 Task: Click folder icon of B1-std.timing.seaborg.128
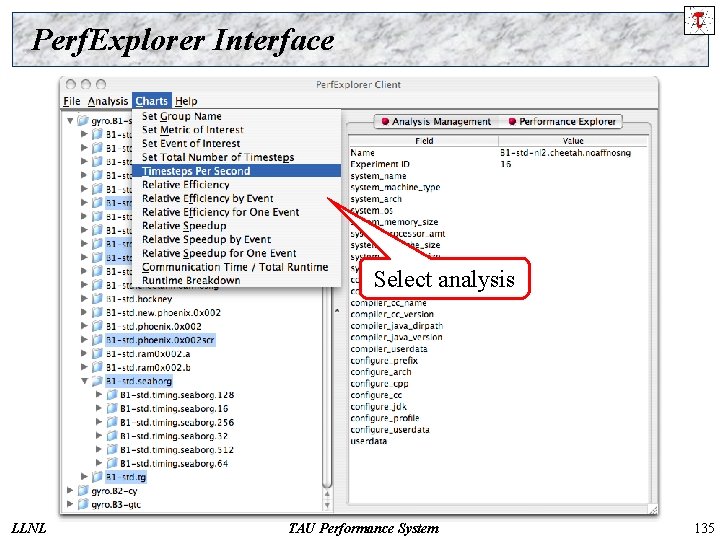click(x=112, y=394)
